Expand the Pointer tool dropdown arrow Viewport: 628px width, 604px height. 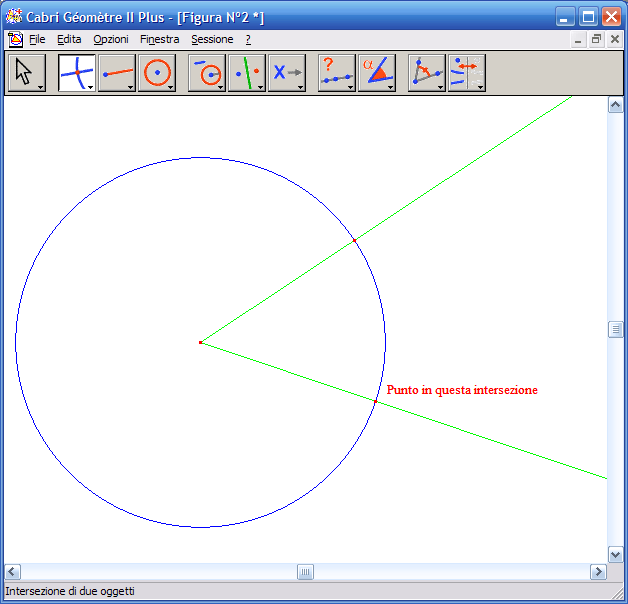click(x=40, y=87)
